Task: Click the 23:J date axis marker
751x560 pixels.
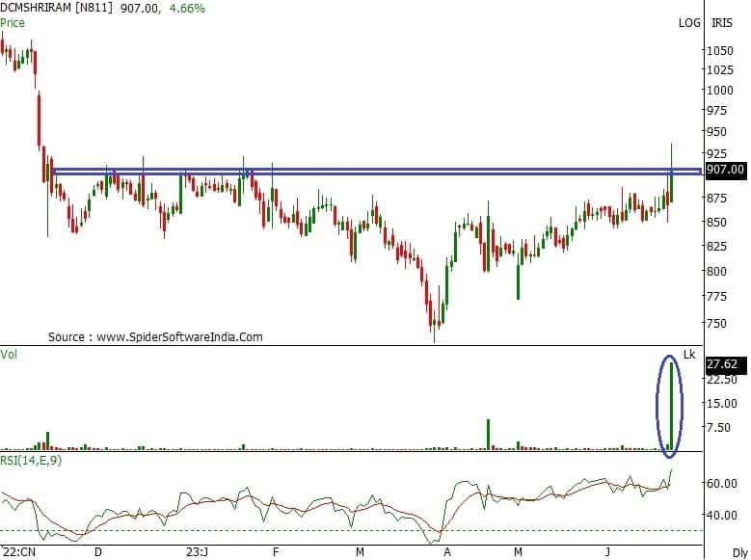Action: coord(196,552)
